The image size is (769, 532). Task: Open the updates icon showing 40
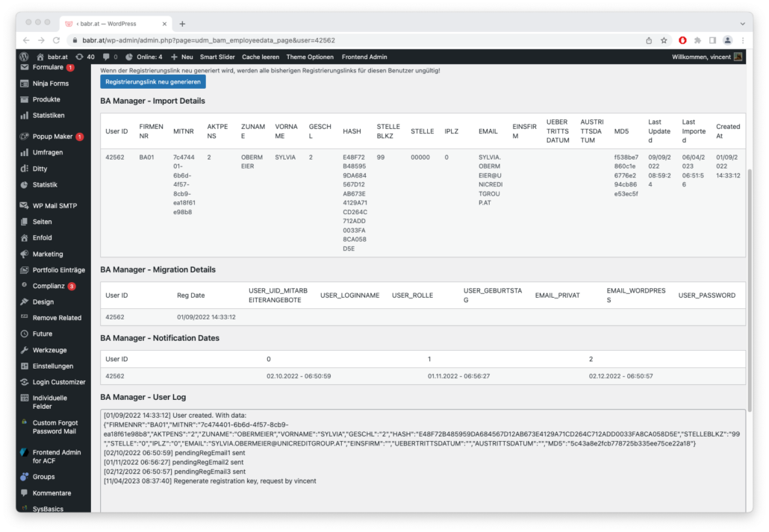tap(85, 57)
